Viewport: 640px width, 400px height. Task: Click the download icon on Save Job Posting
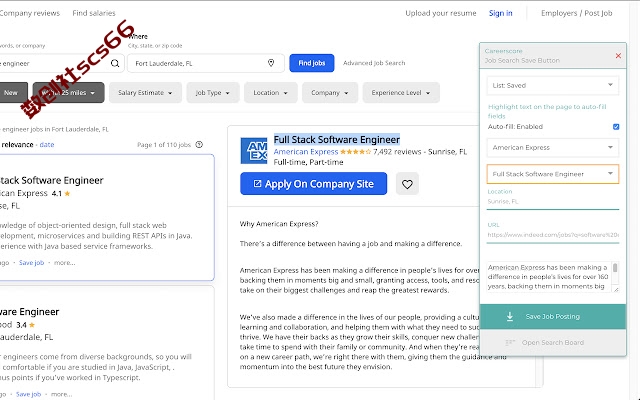point(510,316)
